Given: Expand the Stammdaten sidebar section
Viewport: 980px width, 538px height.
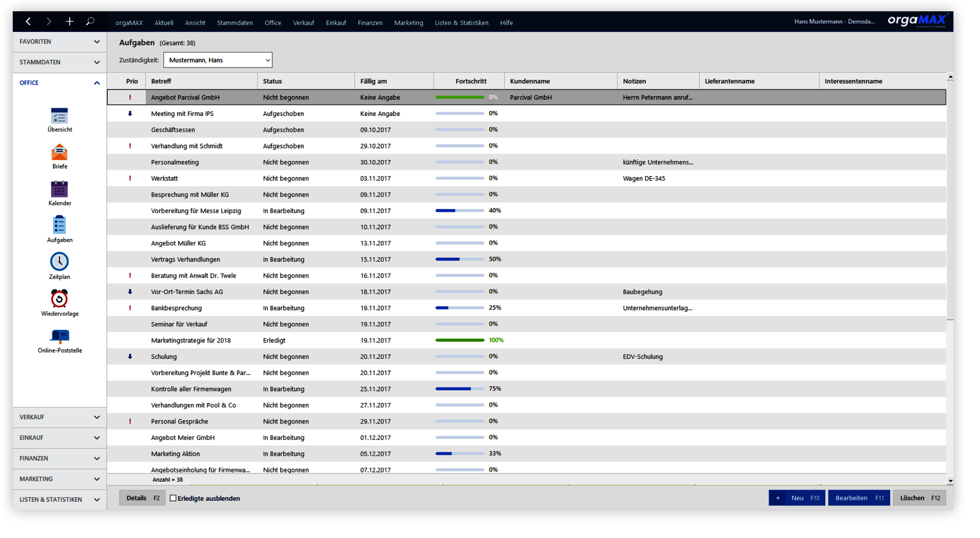Looking at the screenshot, I should click(x=59, y=62).
